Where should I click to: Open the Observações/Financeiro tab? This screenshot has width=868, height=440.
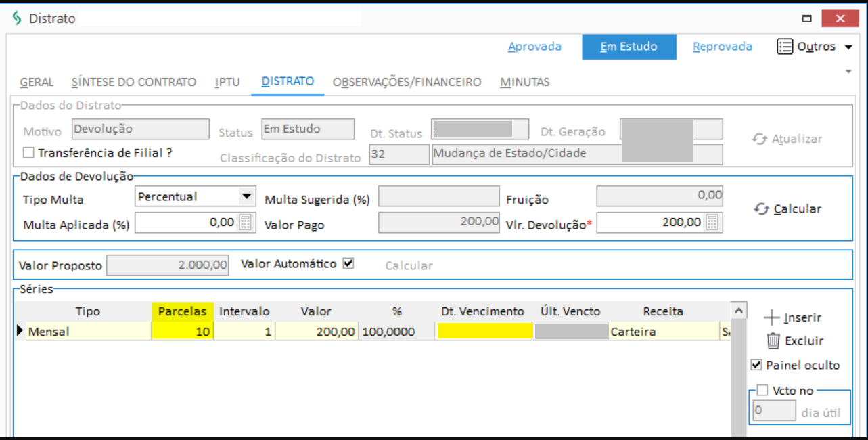pyautogui.click(x=407, y=82)
